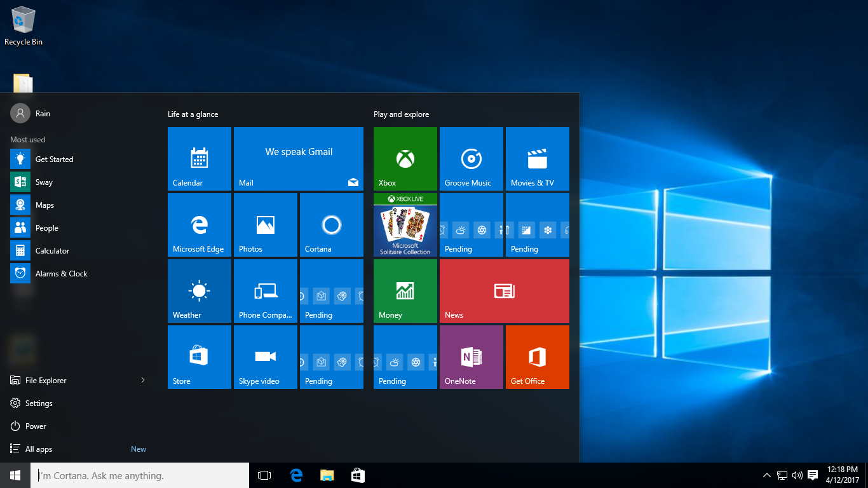Open File Explorer from the taskbar
The image size is (868, 488).
tap(327, 475)
